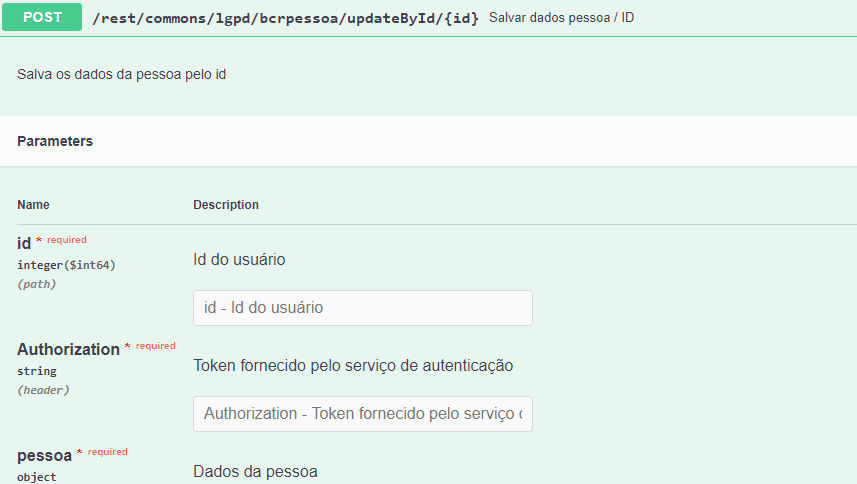Click the updateById endpoint path
Image resolution: width=857 pixels, height=484 pixels.
tap(285, 18)
